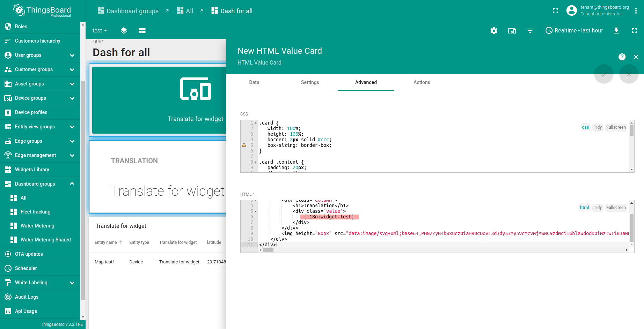Viewport: 644px width, 329px height.
Task: Go to the All breadcrumb
Action: [185, 11]
